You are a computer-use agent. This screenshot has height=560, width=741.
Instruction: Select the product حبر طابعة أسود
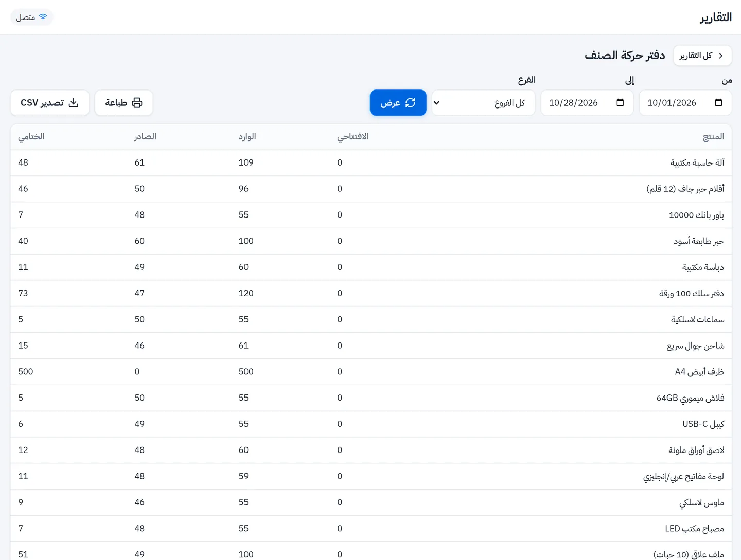(x=371, y=241)
